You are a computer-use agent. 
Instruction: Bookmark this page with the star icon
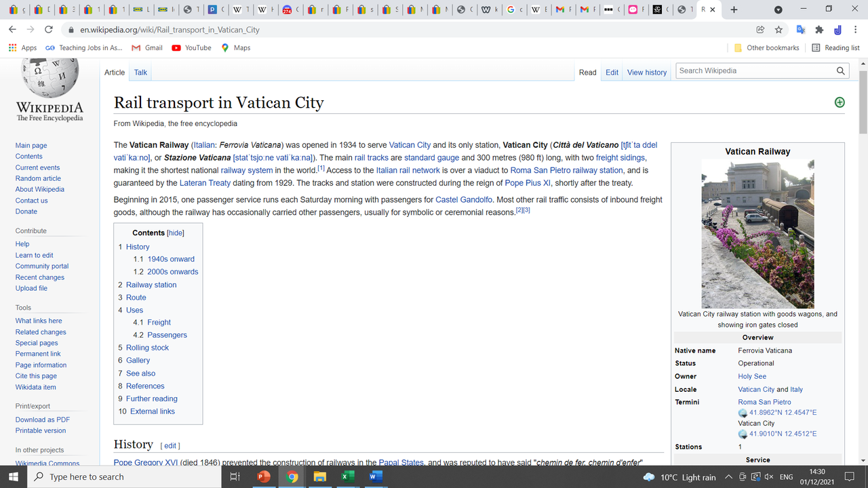pos(779,30)
